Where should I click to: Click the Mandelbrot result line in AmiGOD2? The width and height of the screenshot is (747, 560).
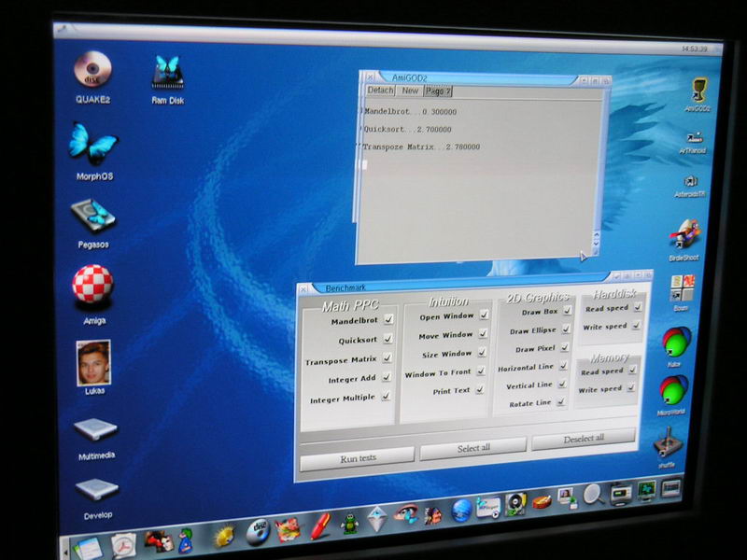pyautogui.click(x=411, y=111)
